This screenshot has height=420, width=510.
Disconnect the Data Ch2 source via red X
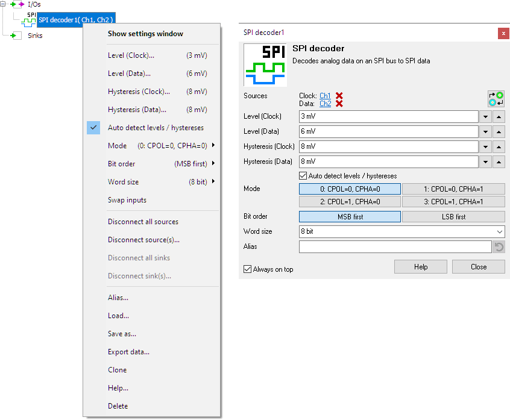(x=339, y=103)
